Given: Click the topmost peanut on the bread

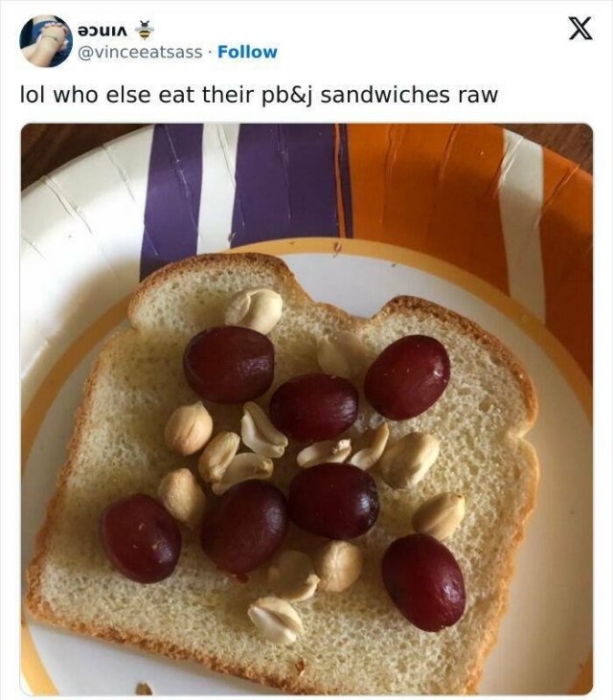Looking at the screenshot, I should pyautogui.click(x=254, y=310).
